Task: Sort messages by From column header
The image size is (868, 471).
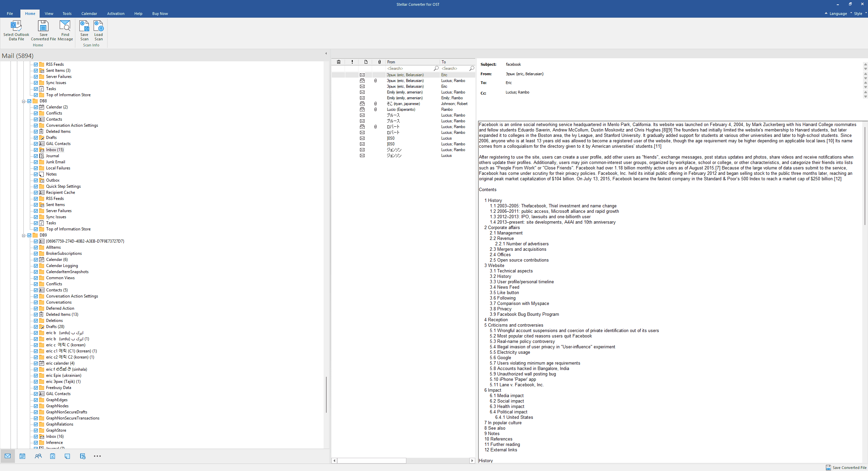Action: (412, 62)
